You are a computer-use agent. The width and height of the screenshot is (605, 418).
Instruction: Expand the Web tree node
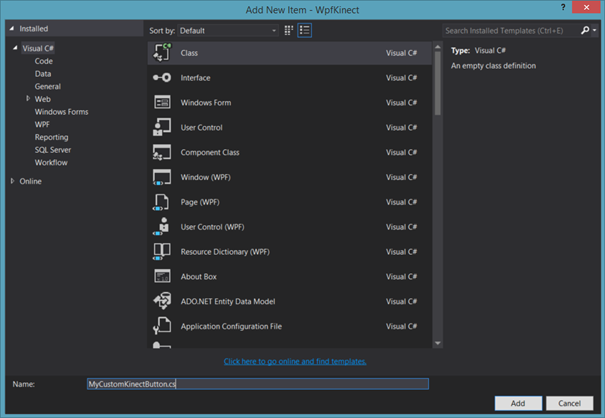pos(28,99)
